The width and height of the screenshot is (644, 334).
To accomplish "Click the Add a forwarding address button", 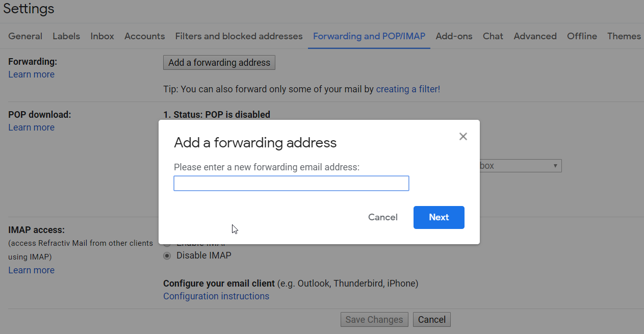I will pos(219,63).
